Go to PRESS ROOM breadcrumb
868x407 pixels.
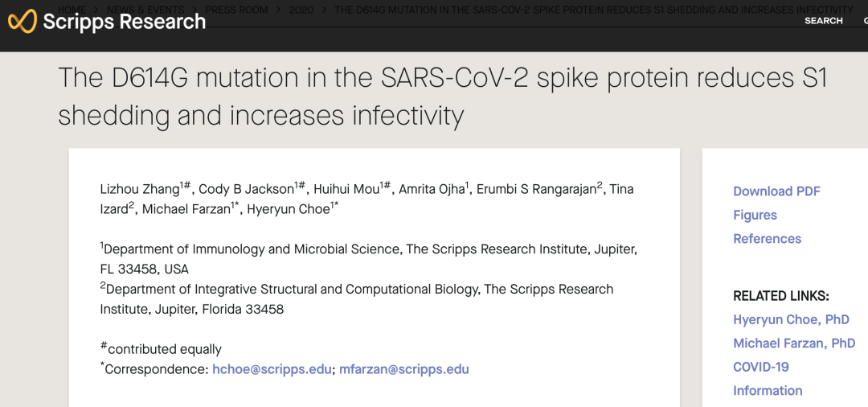tap(236, 10)
